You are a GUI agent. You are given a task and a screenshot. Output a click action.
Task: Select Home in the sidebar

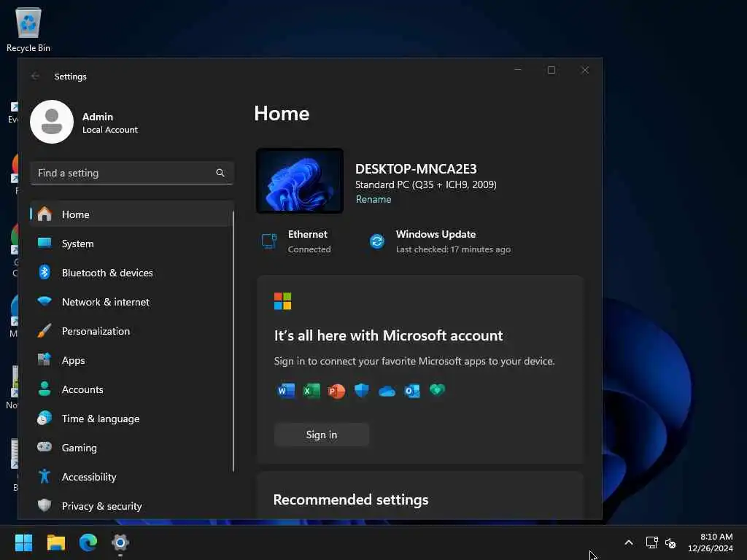tap(132, 214)
